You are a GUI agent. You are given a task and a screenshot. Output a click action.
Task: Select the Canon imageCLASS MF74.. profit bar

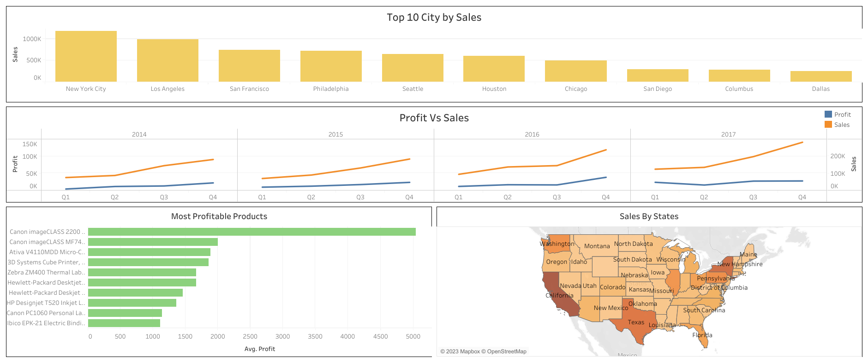click(x=153, y=242)
